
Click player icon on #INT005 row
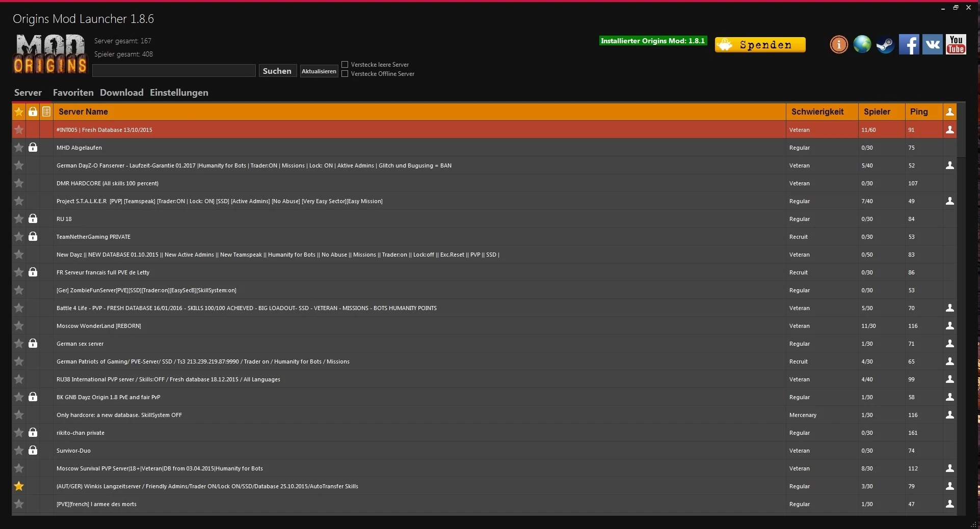(x=950, y=130)
